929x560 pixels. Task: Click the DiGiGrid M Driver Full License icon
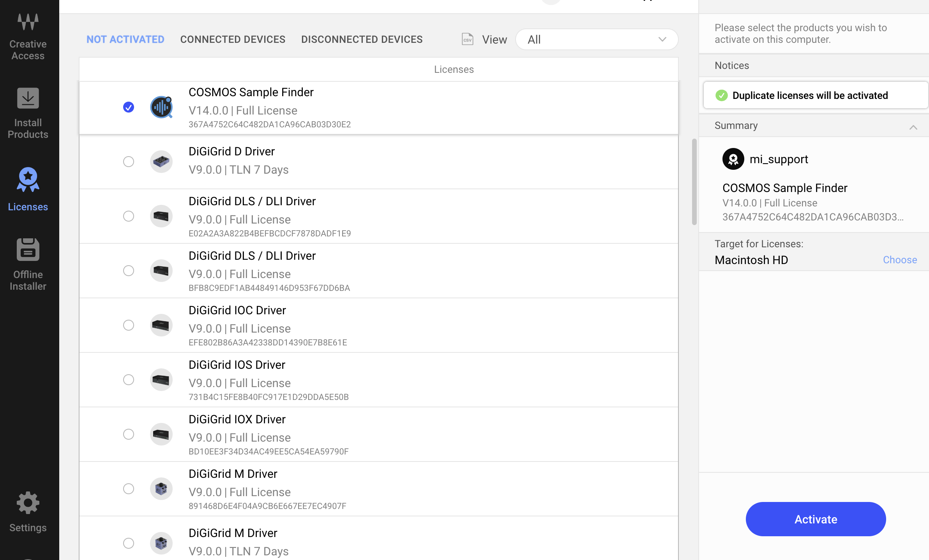(161, 489)
